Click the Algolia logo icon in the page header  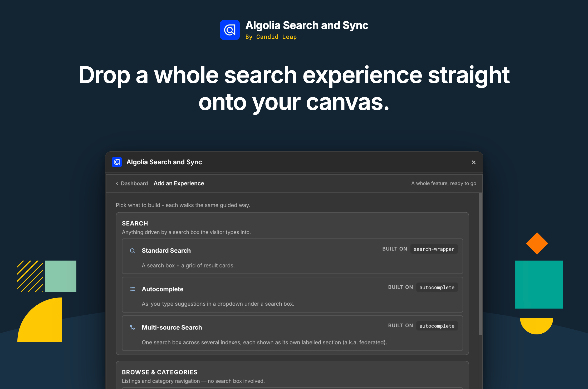point(230,30)
